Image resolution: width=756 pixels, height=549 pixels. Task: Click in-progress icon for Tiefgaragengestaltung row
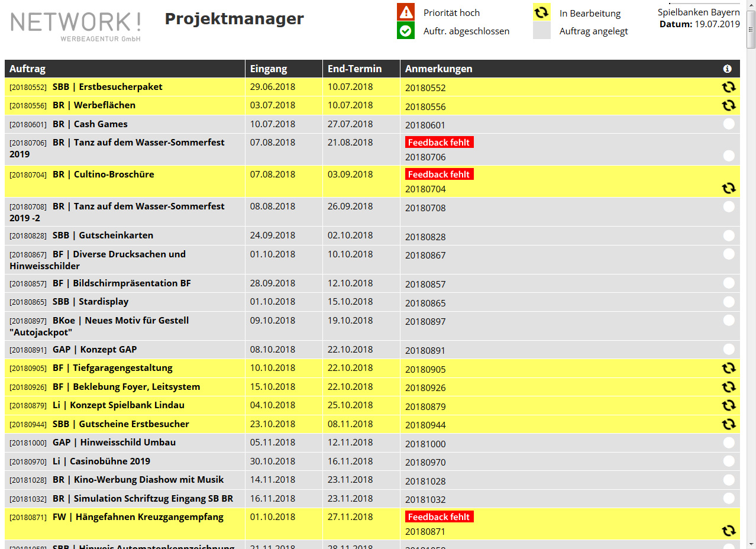pyautogui.click(x=729, y=368)
